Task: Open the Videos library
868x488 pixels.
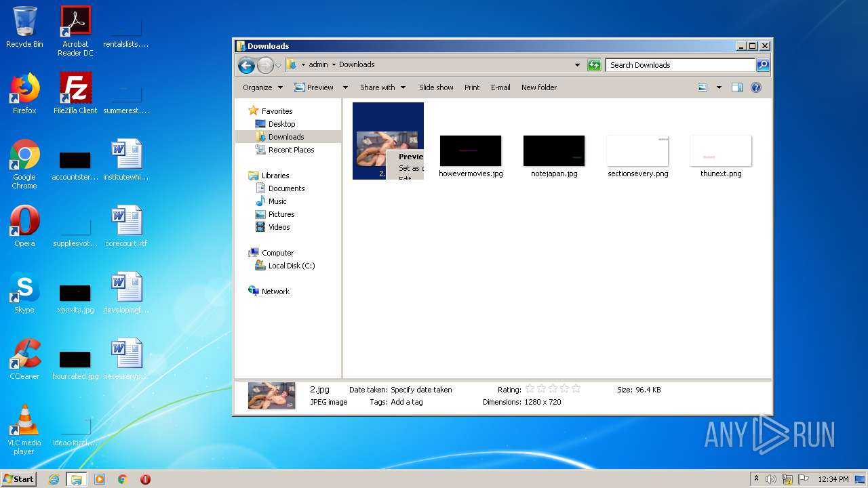Action: pyautogui.click(x=279, y=227)
